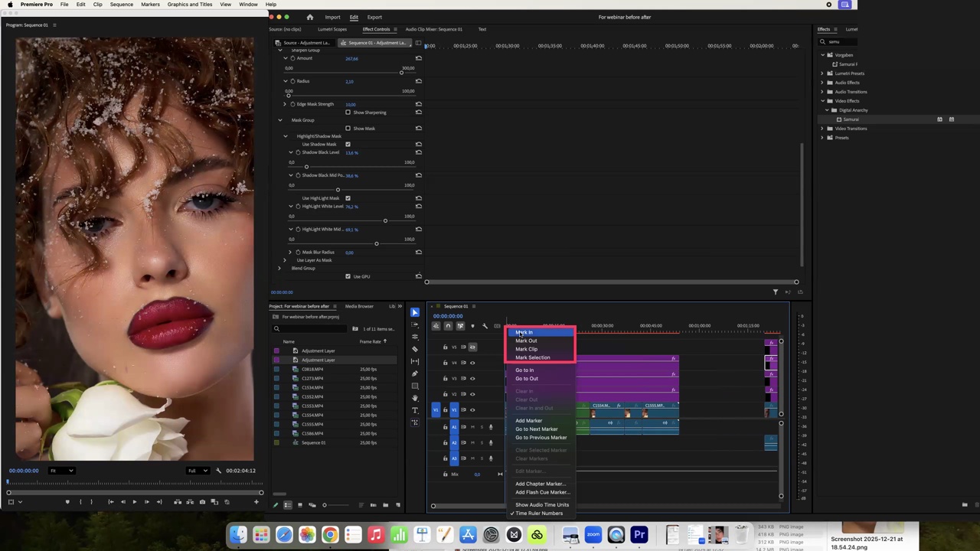Switch to the Export workspace tab
980x551 pixels.
(x=374, y=17)
